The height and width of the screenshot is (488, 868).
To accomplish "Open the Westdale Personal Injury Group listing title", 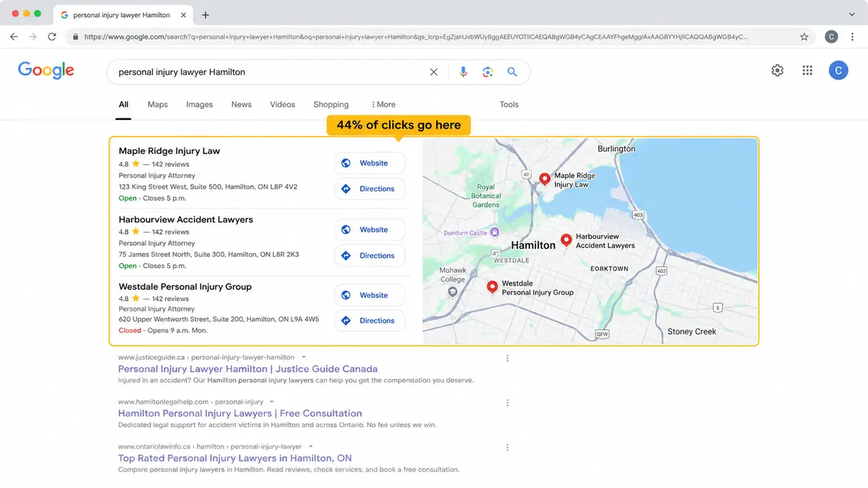I will tap(185, 286).
